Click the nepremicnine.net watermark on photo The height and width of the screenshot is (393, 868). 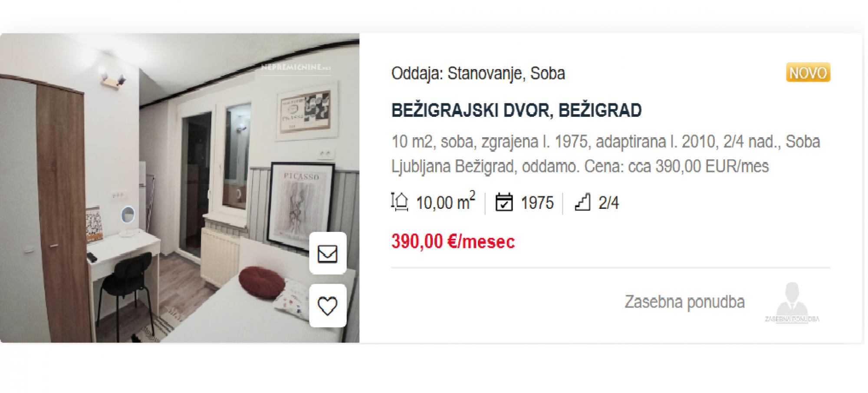296,67
